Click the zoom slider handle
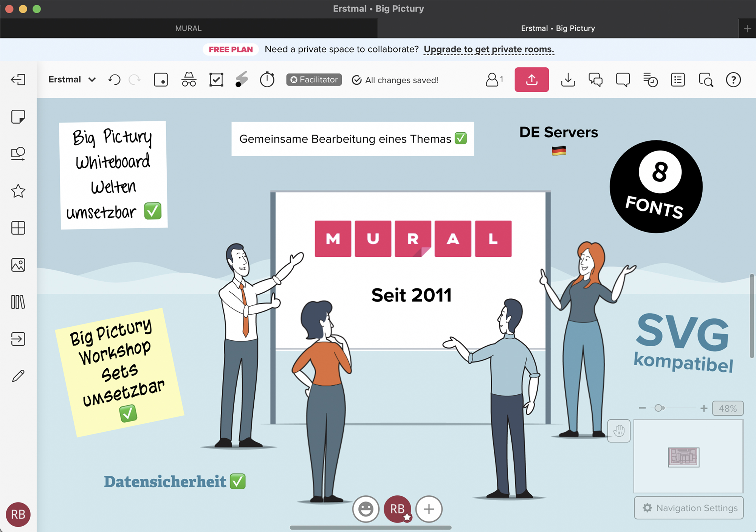756x532 pixels. 659,408
